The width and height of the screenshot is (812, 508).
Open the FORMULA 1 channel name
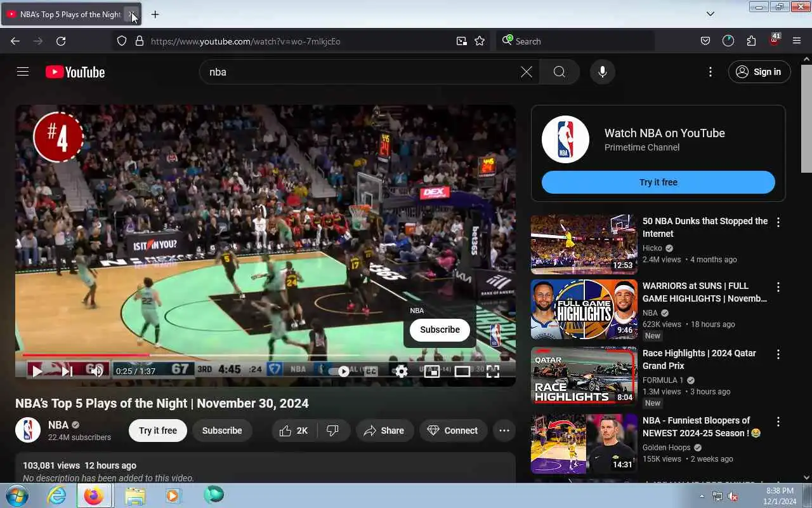tap(663, 380)
